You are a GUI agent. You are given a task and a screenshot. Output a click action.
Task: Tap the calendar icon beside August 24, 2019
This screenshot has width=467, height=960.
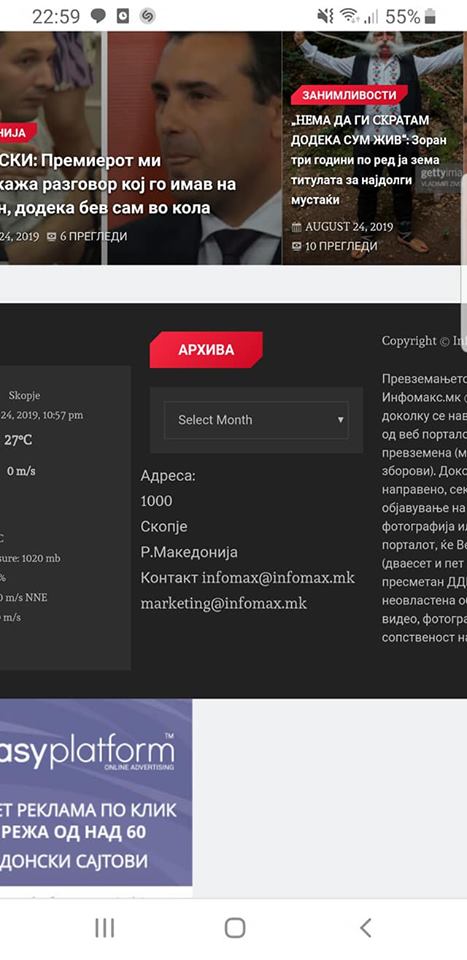pyautogui.click(x=297, y=227)
